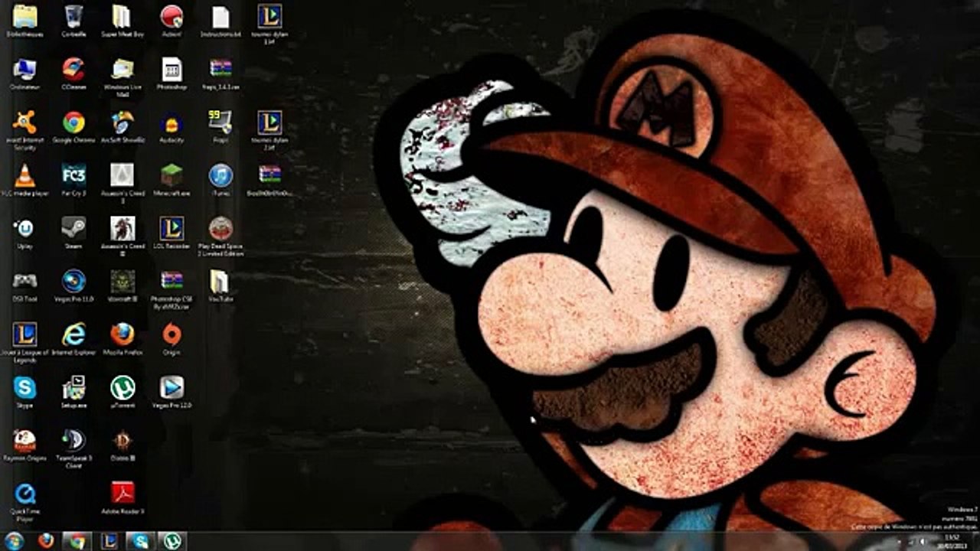The width and height of the screenshot is (980, 551).
Task: Click the Skype desktop icon
Action: (25, 388)
